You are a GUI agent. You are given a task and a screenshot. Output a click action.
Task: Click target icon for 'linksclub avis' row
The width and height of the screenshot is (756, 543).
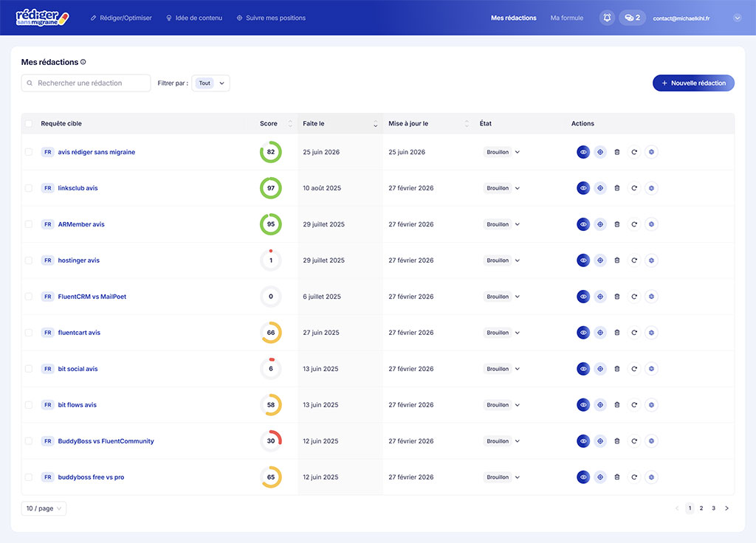coord(599,188)
